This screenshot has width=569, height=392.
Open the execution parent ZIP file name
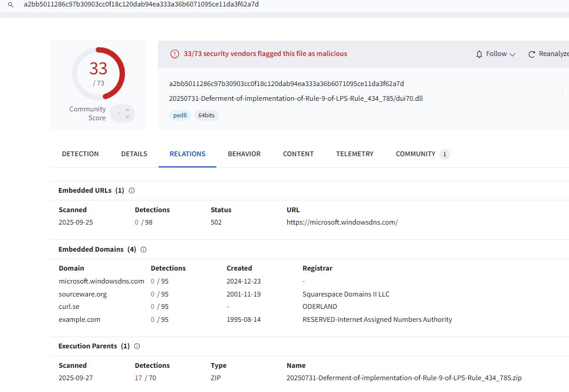[404, 378]
